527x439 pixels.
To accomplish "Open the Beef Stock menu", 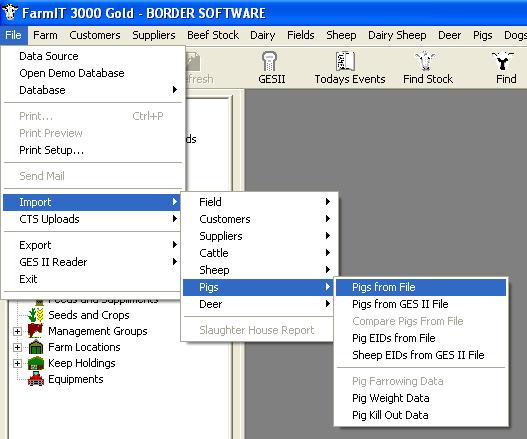I will [x=213, y=35].
